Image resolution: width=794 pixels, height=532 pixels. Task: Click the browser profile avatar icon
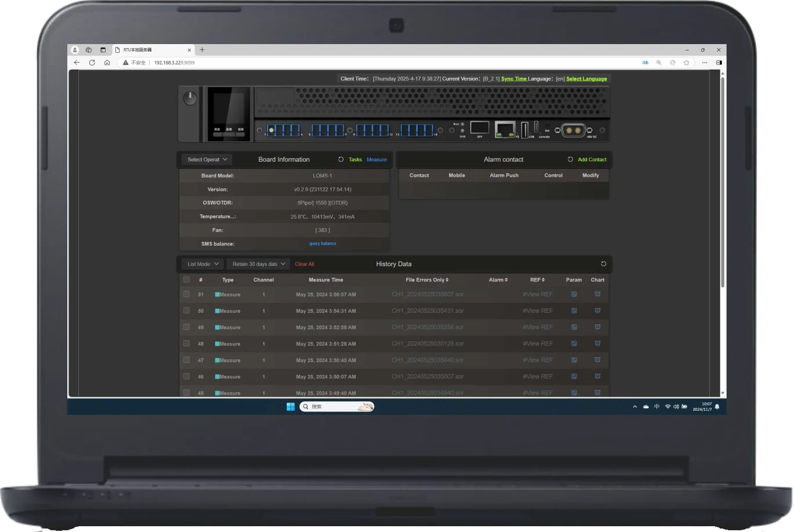click(x=75, y=50)
